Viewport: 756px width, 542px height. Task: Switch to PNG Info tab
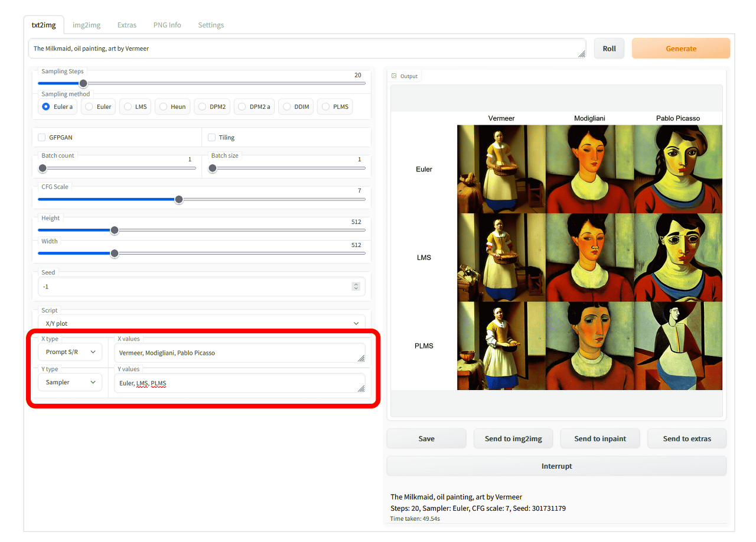point(167,25)
